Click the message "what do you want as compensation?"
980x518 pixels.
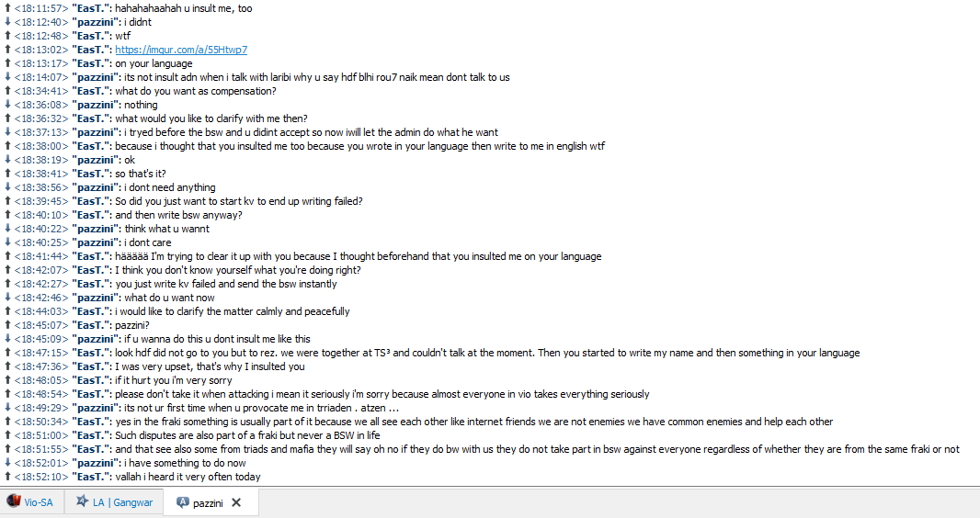[196, 91]
